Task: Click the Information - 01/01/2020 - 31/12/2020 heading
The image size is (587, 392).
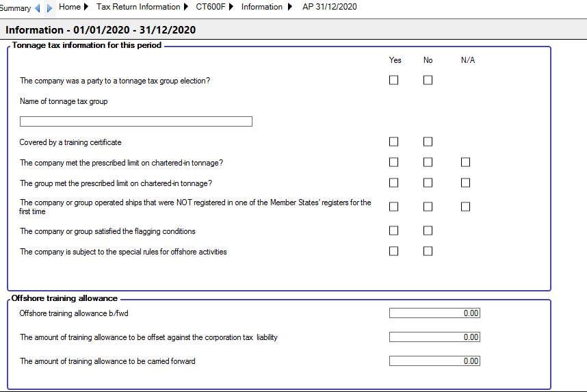Action: [101, 30]
